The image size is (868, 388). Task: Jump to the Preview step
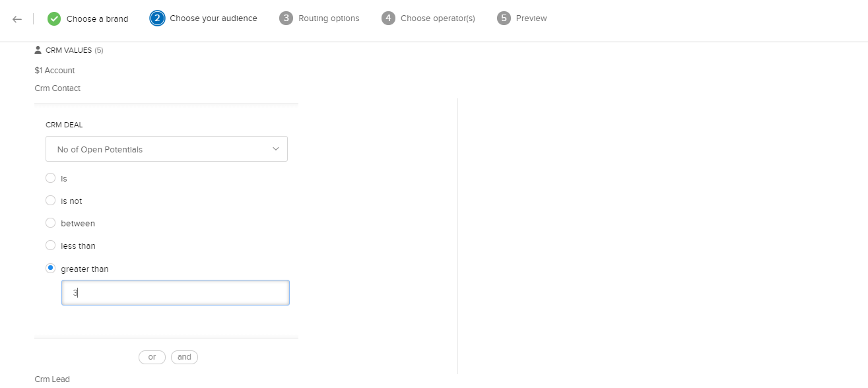point(531,18)
